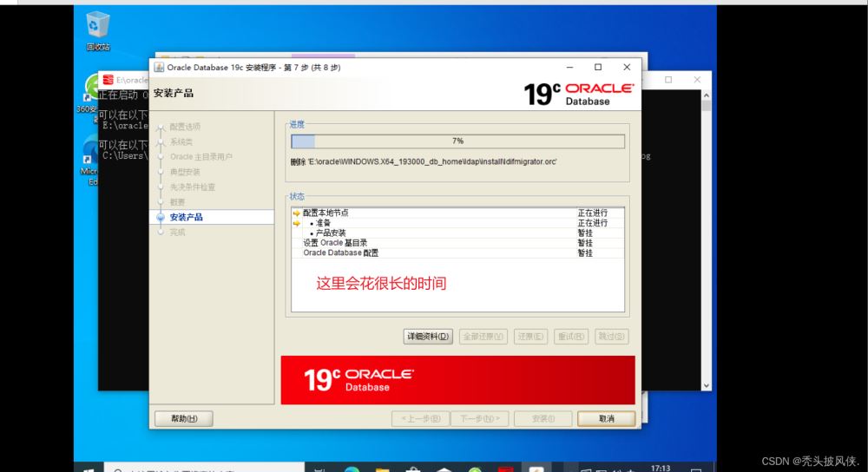Select the 配置选项 step in sidebar
Image resolution: width=868 pixels, height=472 pixels.
click(185, 127)
